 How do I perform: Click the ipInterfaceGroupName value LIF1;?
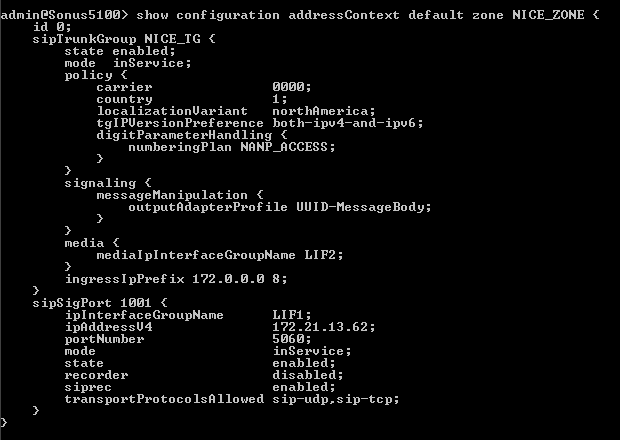coord(292,315)
